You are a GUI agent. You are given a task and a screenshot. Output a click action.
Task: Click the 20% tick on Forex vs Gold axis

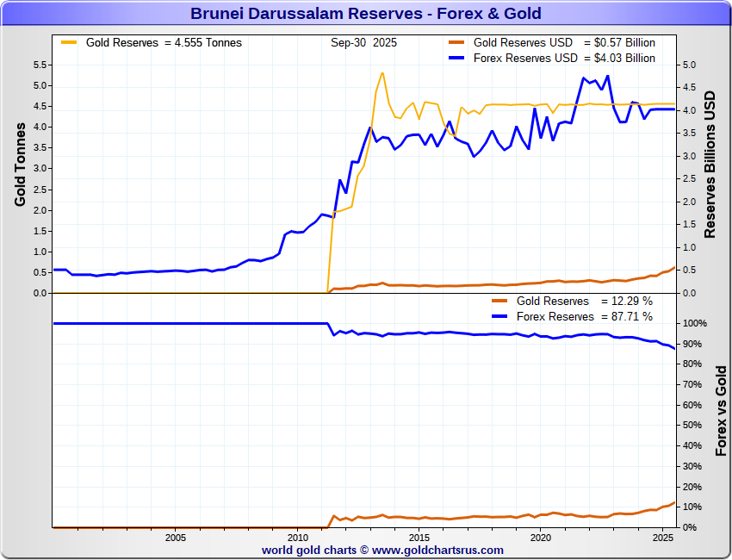coord(692,487)
